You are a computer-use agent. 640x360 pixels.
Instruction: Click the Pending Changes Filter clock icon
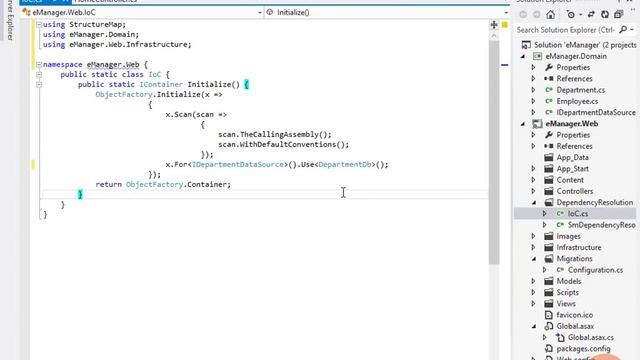tap(571, 15)
